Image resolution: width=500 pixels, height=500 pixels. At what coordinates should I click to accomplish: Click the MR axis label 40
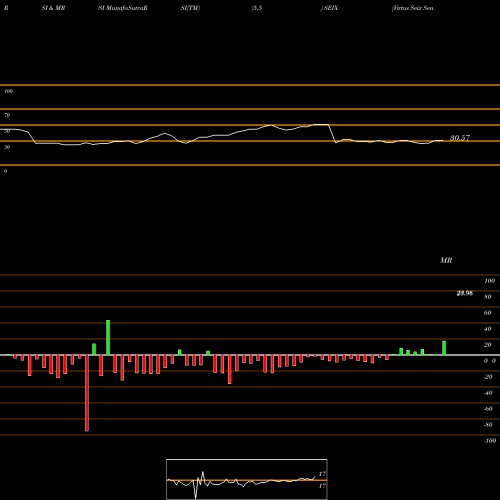(x=488, y=329)
